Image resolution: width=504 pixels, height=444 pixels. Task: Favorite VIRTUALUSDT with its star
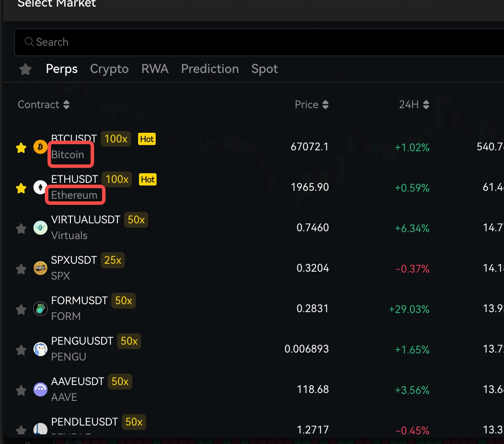point(21,229)
